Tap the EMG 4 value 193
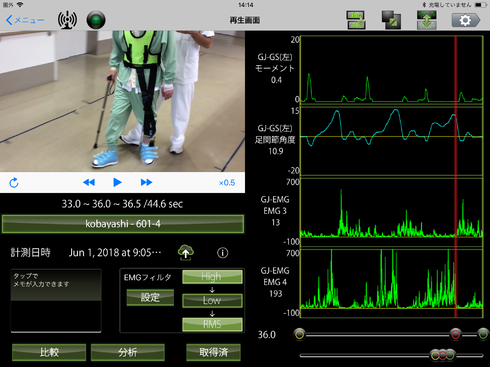 tap(276, 294)
